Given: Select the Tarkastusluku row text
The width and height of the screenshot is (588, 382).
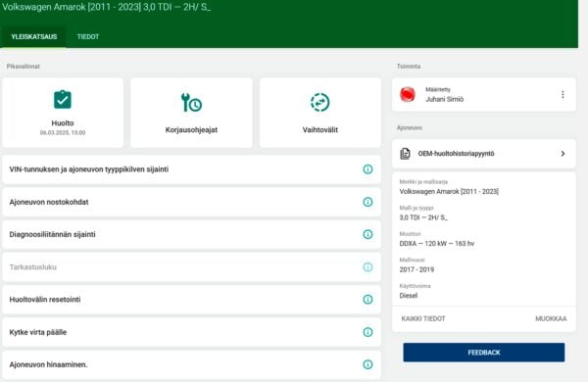Looking at the screenshot, I should [x=33, y=267].
